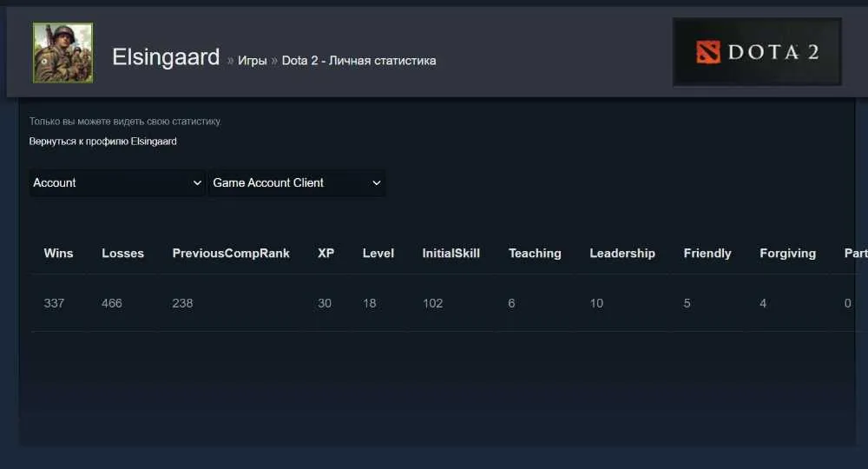Open the Dota 2 logo banner
The height and width of the screenshot is (469, 868).
(757, 52)
